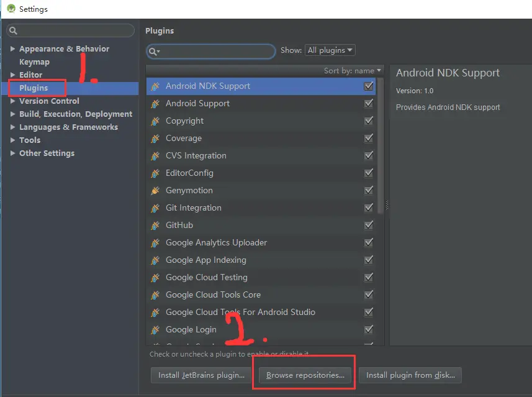Screen dimensions: 532x397
Task: Click the Android Support plugin icon
Action: coord(155,104)
